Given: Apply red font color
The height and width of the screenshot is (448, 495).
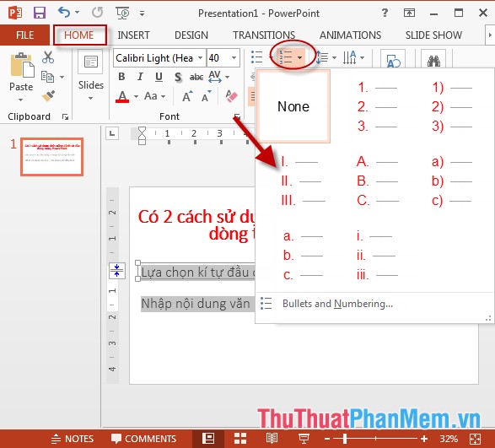Looking at the screenshot, I should 122,96.
